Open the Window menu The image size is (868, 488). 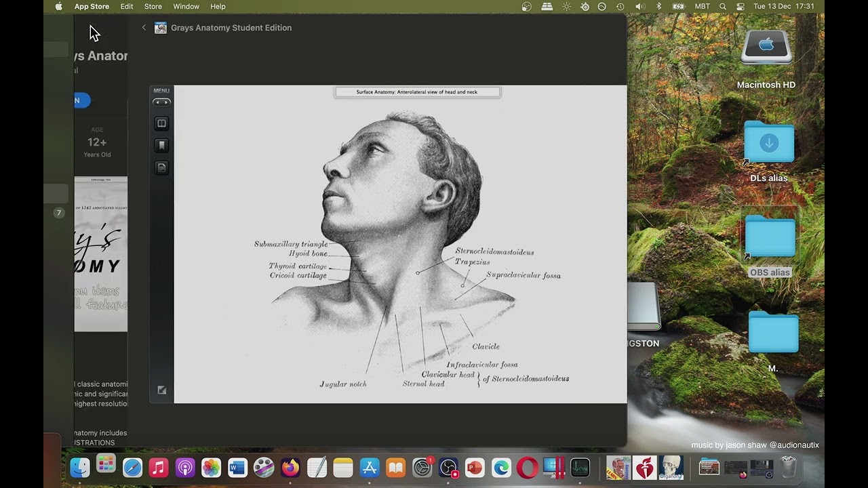coord(186,6)
